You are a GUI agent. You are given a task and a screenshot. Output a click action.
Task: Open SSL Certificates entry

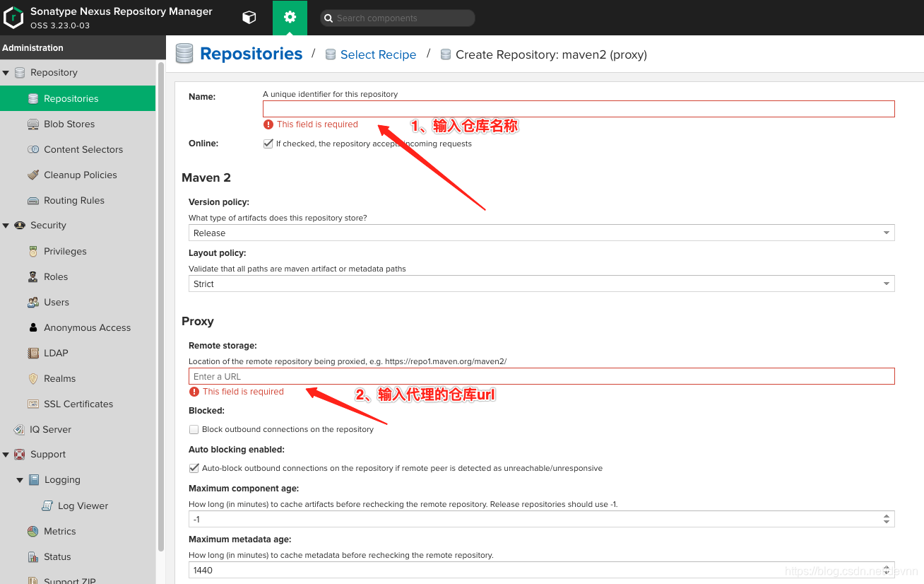[x=78, y=404]
